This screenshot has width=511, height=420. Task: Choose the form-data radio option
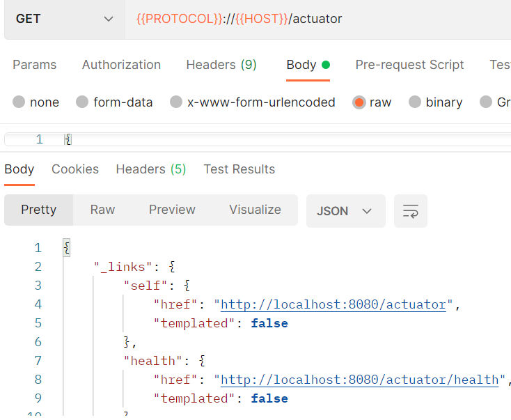click(x=114, y=102)
